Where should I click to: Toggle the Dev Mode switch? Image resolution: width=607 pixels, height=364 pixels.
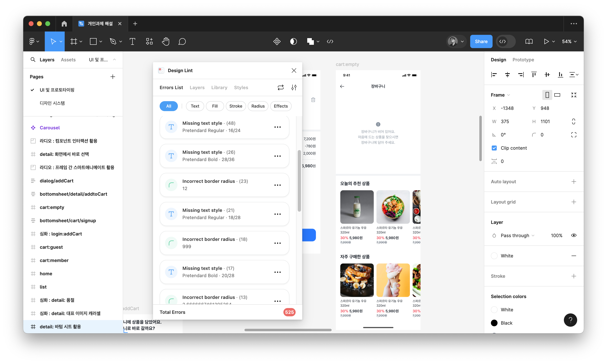point(506,41)
